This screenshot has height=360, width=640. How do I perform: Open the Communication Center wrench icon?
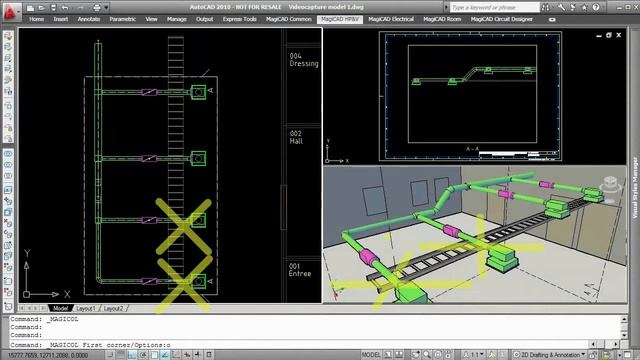click(x=562, y=7)
